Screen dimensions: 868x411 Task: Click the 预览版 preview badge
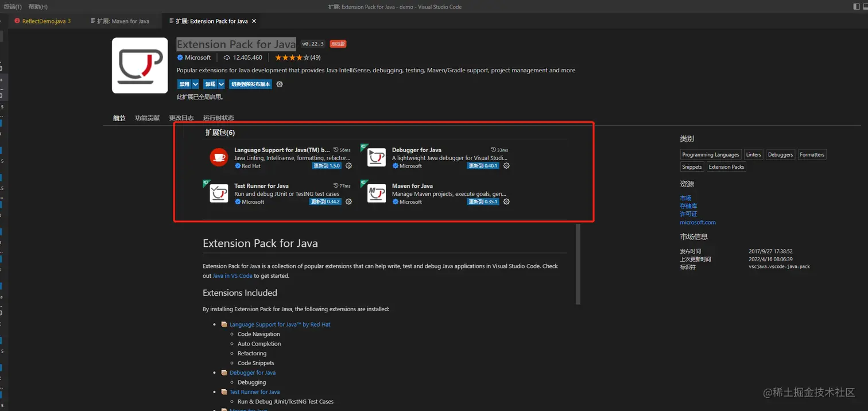point(338,44)
